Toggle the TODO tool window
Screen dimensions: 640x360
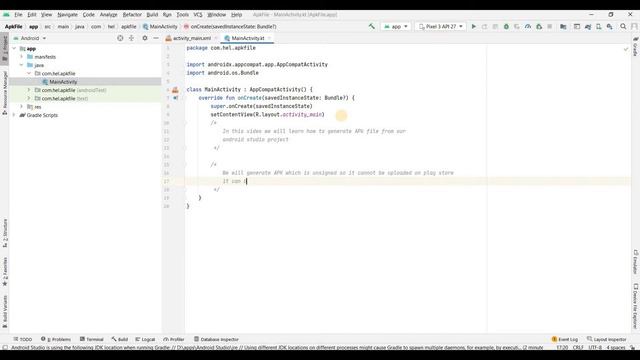coord(22,339)
